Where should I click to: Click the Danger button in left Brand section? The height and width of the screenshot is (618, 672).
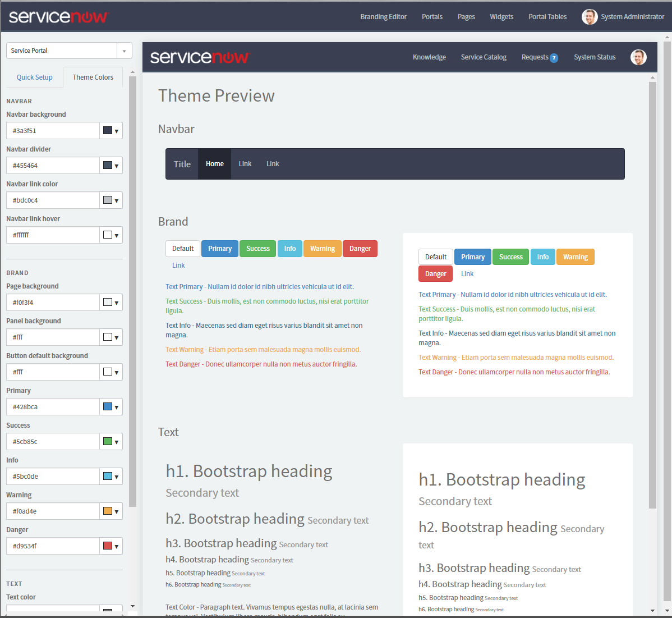click(360, 249)
